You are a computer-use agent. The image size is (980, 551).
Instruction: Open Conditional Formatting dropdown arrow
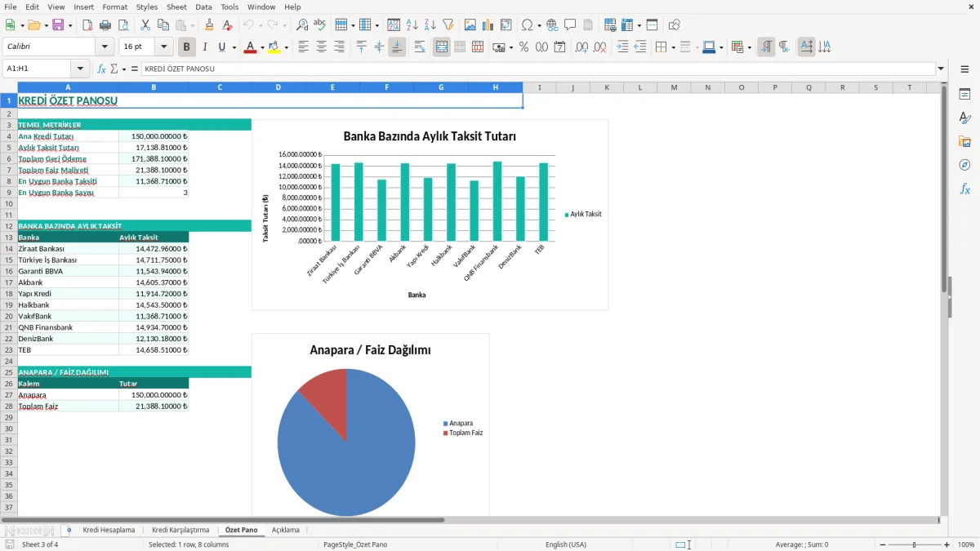point(749,47)
